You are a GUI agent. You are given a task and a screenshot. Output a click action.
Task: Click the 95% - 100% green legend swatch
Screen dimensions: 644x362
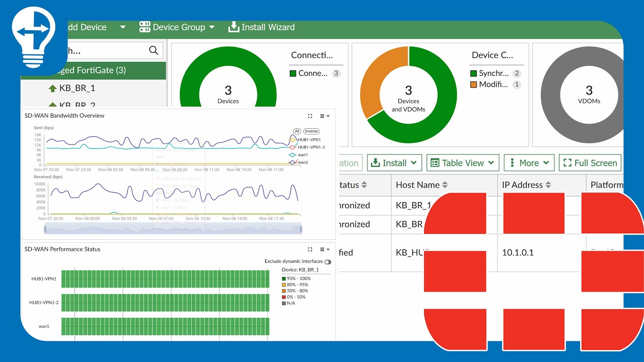[x=284, y=279]
